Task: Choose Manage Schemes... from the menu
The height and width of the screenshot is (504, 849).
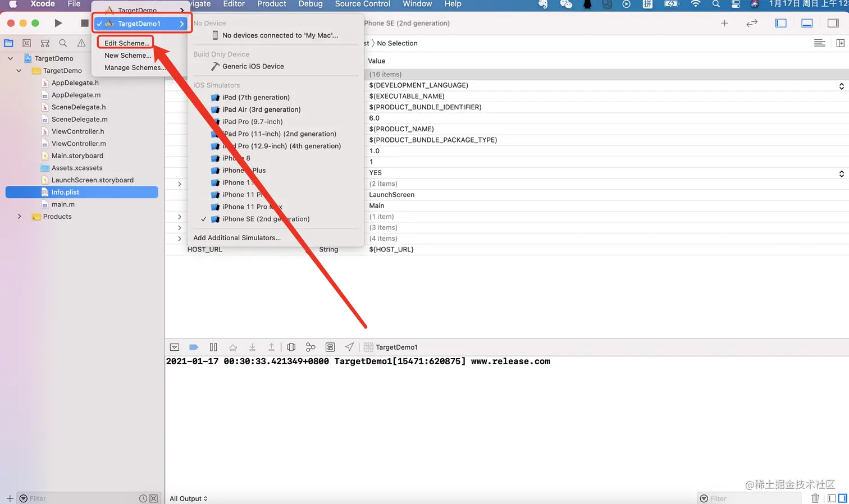Action: click(x=135, y=68)
